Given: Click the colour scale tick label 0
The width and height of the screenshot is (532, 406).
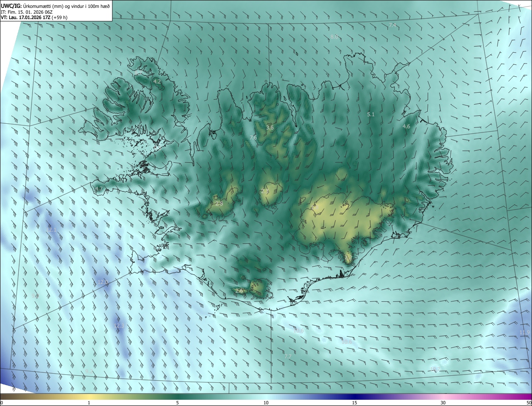Looking at the screenshot, I should click(x=2, y=403).
